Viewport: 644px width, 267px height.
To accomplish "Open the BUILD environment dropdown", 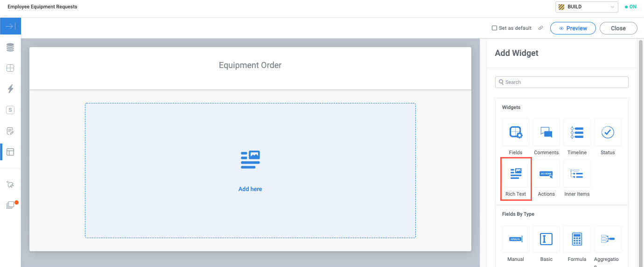I will point(587,7).
